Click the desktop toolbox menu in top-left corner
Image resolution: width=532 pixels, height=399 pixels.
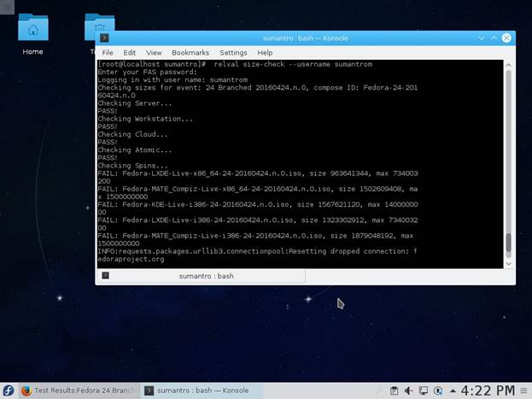coord(7,7)
